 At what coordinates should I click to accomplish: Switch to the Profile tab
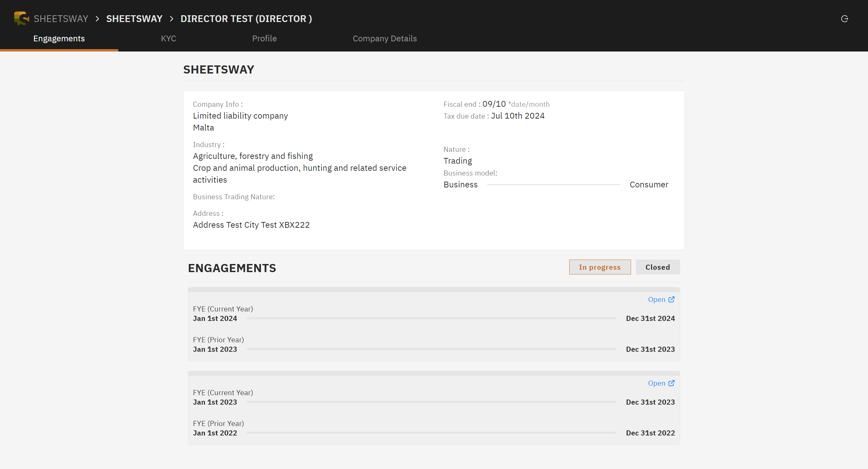coord(264,39)
